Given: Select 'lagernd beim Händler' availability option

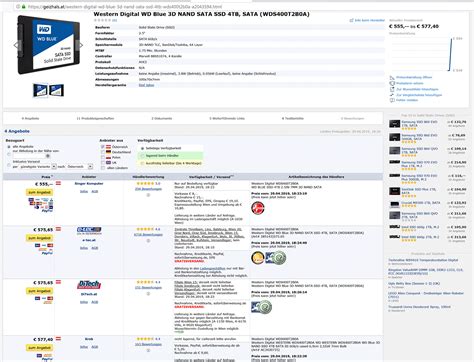Looking at the screenshot, I should point(142,156).
